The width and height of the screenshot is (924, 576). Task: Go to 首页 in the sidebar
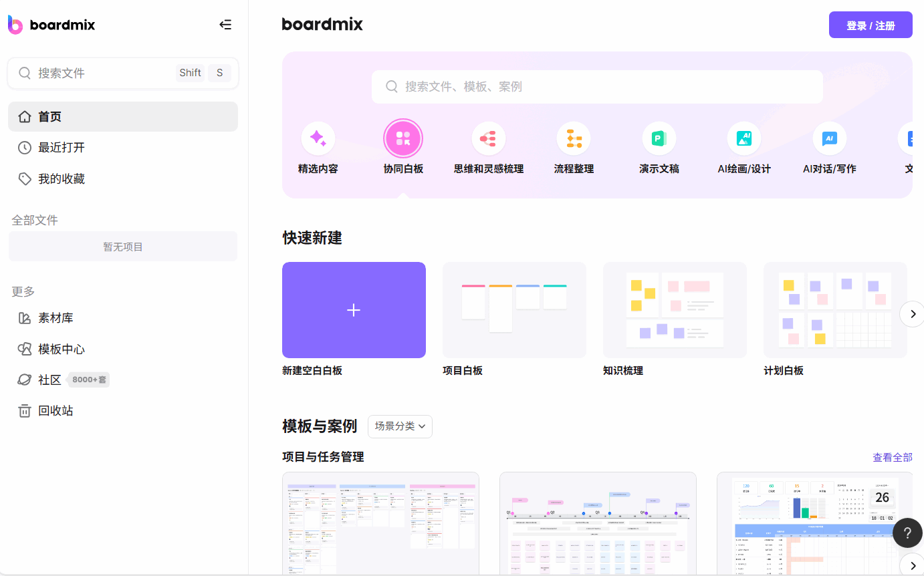(x=123, y=117)
